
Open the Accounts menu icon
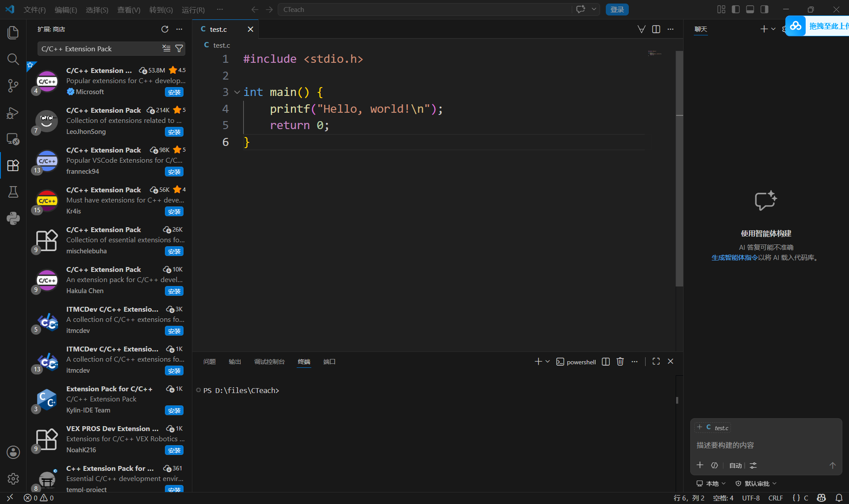[13, 452]
